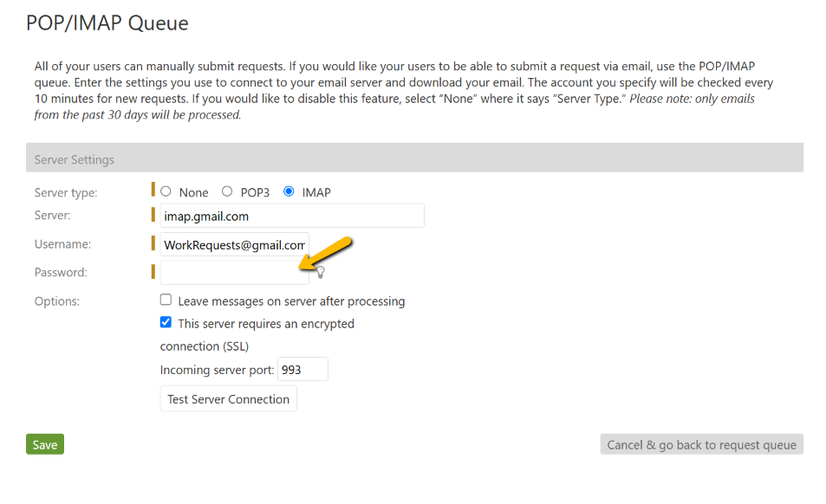Uncheck the encrypted connection (SSL) checkbox
Image resolution: width=826 pixels, height=504 pixels.
pos(166,322)
